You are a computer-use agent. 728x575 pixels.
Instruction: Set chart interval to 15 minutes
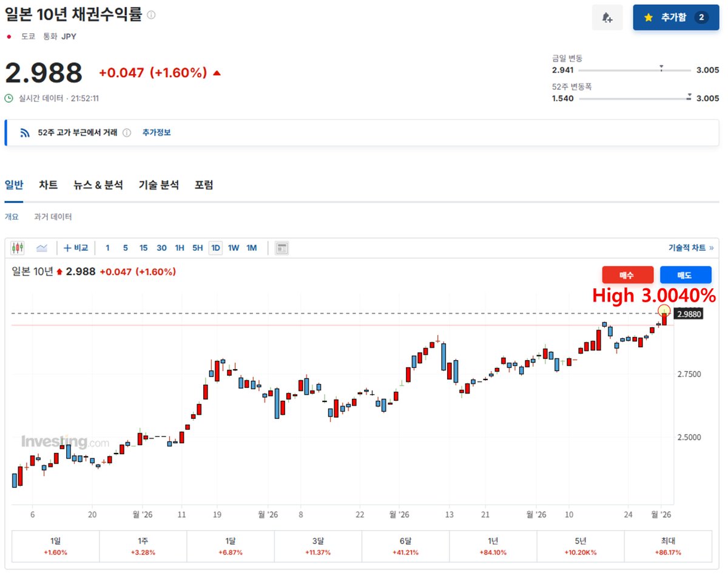point(143,248)
